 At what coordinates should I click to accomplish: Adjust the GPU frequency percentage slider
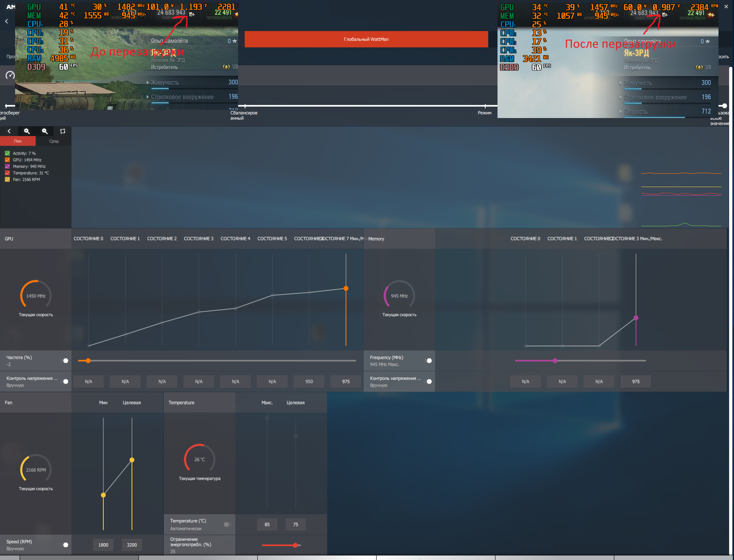(88, 361)
